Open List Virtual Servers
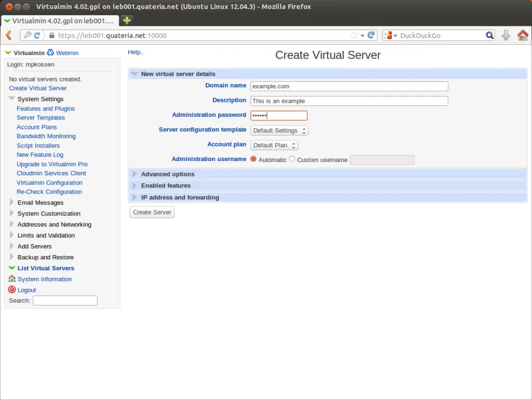 coord(46,268)
